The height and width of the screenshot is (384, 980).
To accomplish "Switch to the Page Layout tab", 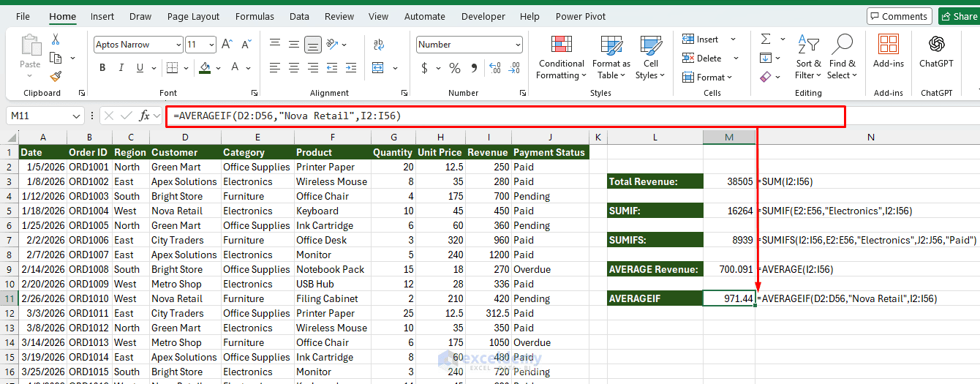I will coord(193,17).
